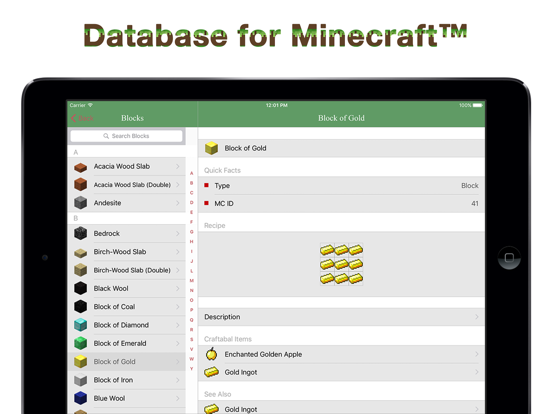Tap the Enchanted Golden Apple icon
This screenshot has width=552, height=414.
click(211, 354)
